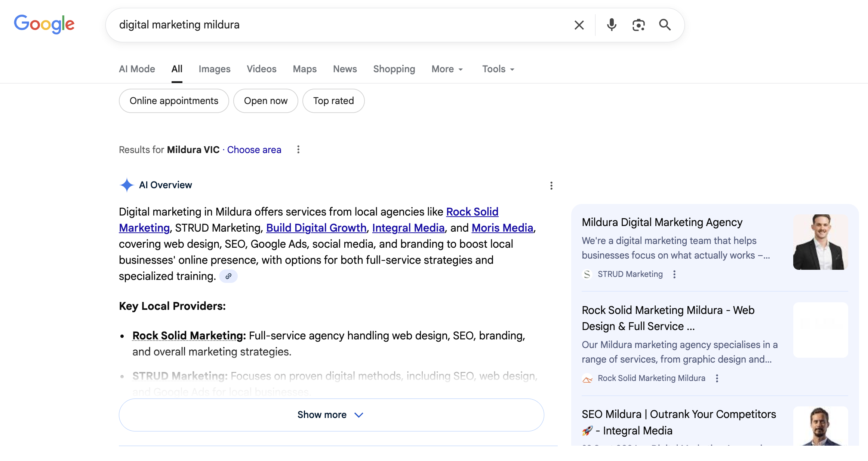The height and width of the screenshot is (461, 868).
Task: Open three-dot menu beside Choose area
Action: coord(298,150)
